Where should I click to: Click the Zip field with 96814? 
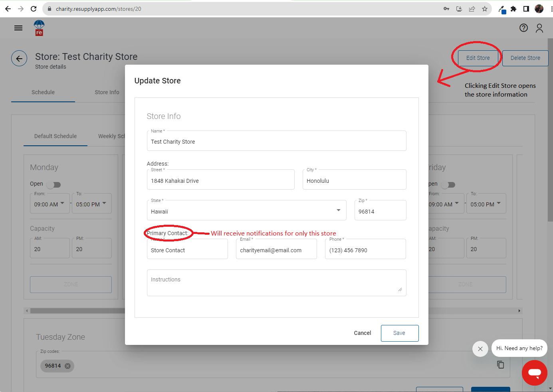[381, 210]
